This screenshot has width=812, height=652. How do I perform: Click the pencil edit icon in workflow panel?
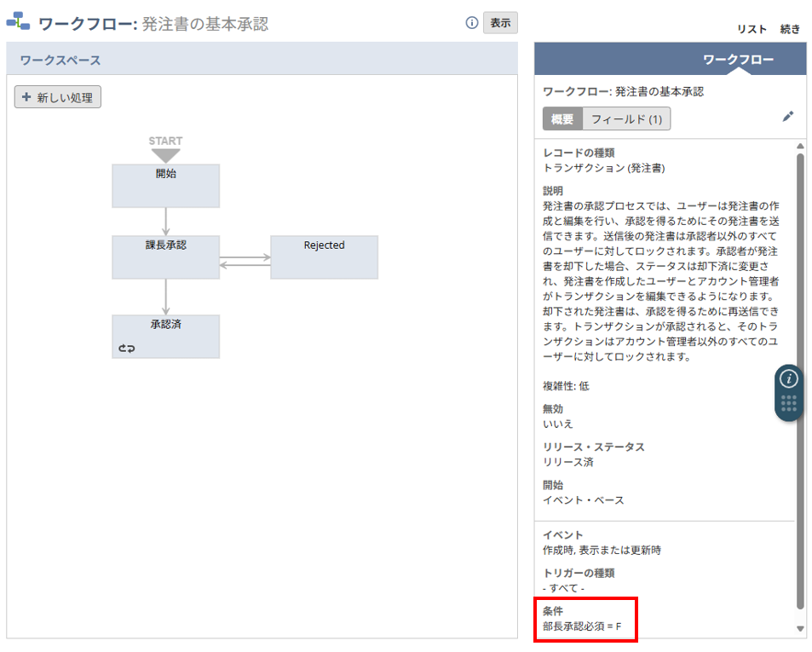(787, 117)
